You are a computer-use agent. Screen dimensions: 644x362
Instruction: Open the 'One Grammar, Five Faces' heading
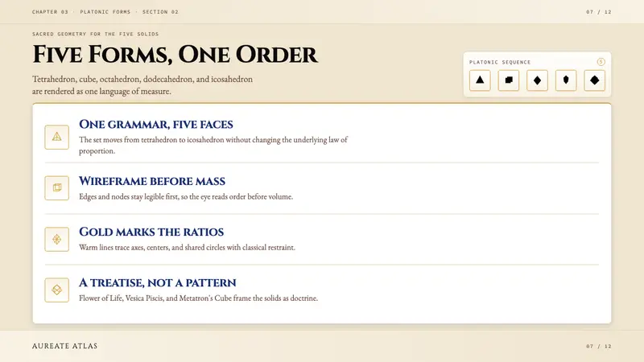tap(156, 125)
